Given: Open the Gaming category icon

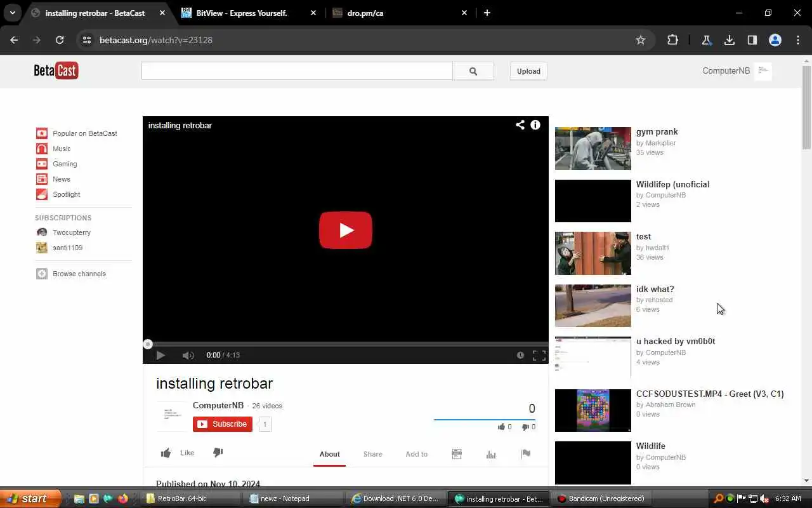Looking at the screenshot, I should 42,164.
